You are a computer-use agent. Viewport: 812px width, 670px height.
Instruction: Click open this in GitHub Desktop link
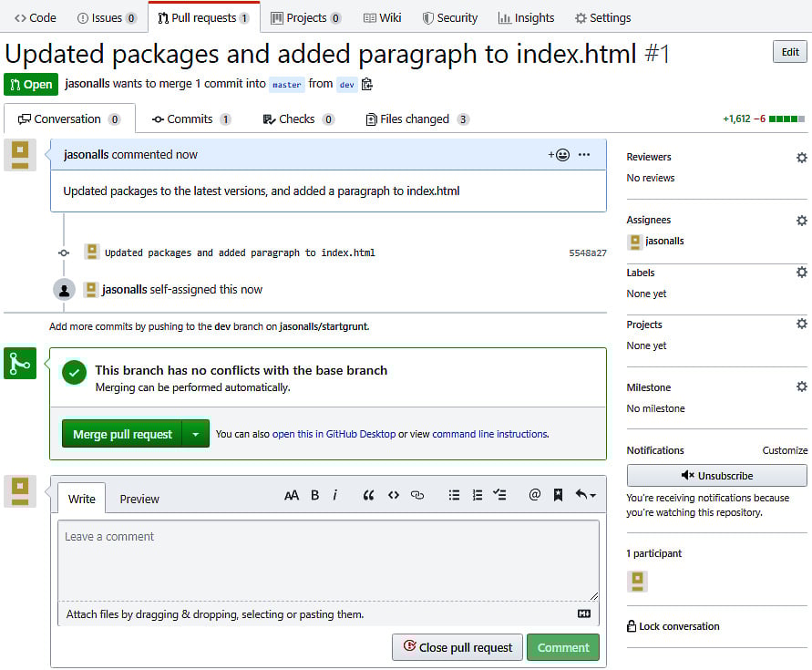334,434
